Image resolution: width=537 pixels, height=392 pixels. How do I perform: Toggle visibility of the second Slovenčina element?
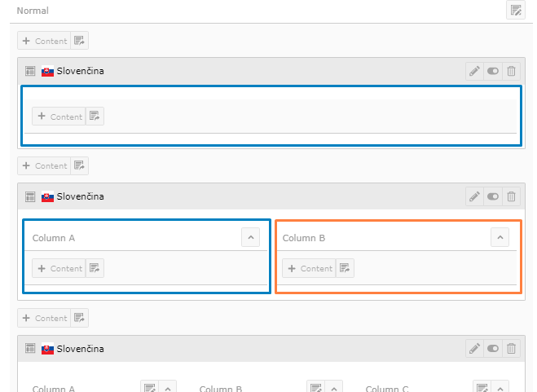(493, 196)
